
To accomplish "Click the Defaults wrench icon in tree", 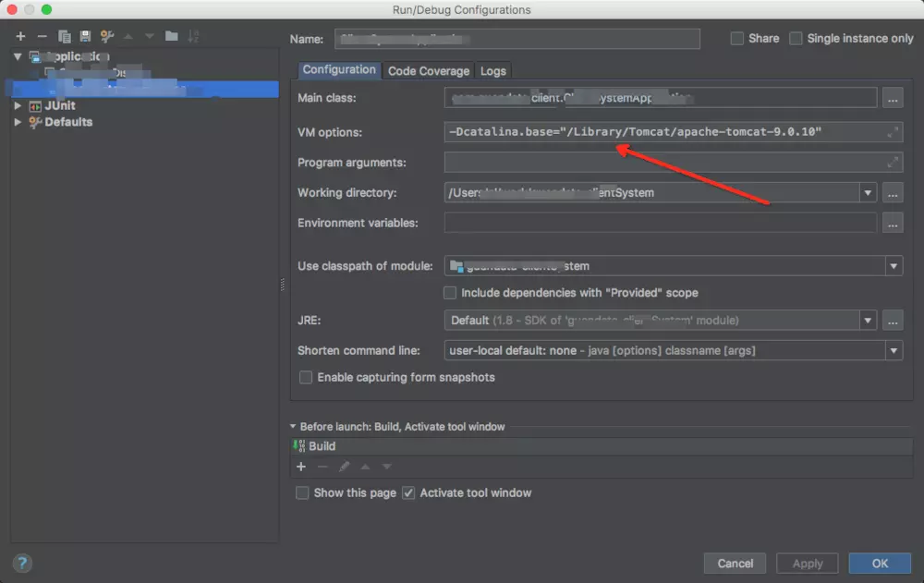I will (35, 123).
